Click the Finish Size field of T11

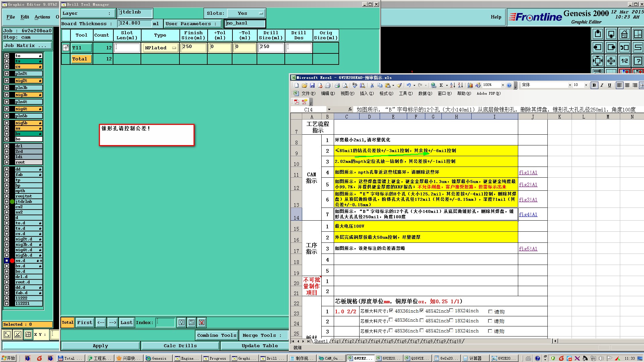[193, 48]
